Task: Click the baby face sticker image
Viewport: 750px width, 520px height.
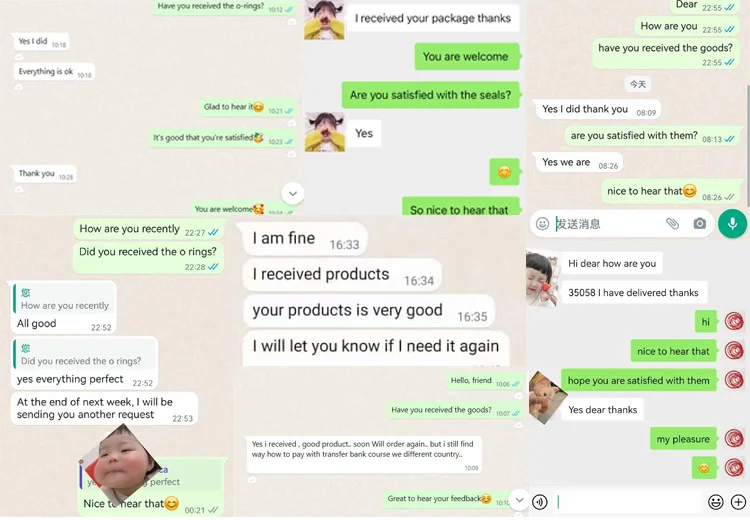Action: pos(121,462)
